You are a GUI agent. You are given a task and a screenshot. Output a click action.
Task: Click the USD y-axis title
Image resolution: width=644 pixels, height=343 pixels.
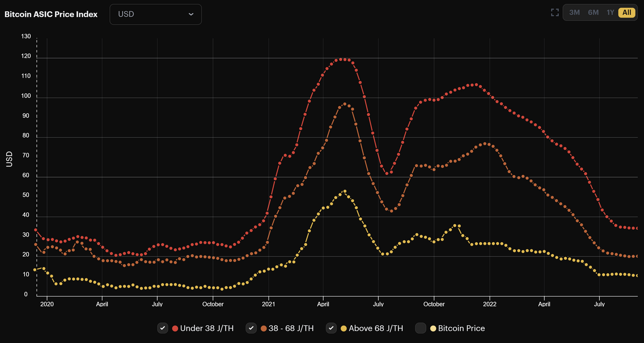(9, 159)
